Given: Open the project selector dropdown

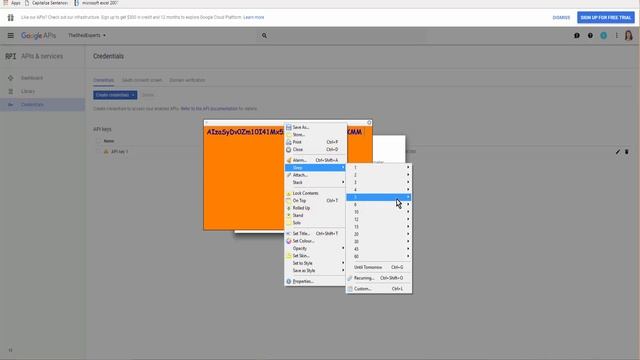Looking at the screenshot, I should click(87, 36).
